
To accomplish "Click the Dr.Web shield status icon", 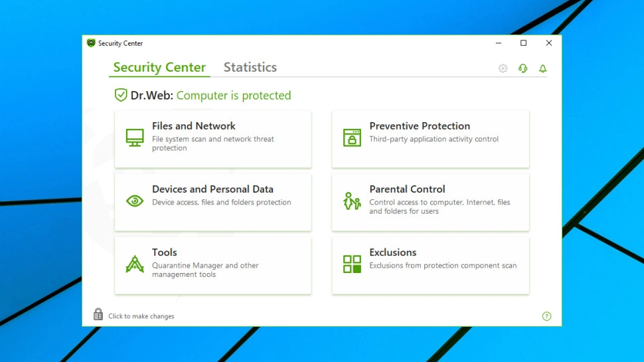I will tap(121, 95).
